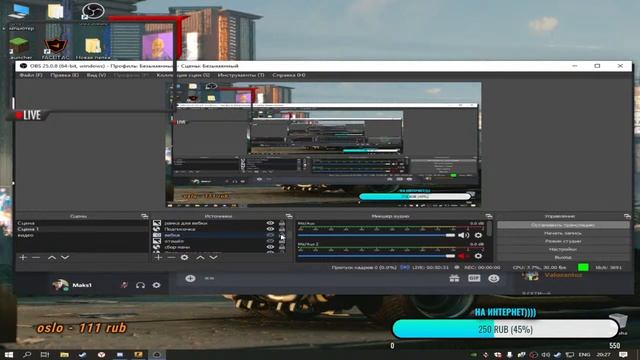640x360 pixels.
Task: Undock the Микшер аудио panel with its float icon
Action: click(x=489, y=216)
